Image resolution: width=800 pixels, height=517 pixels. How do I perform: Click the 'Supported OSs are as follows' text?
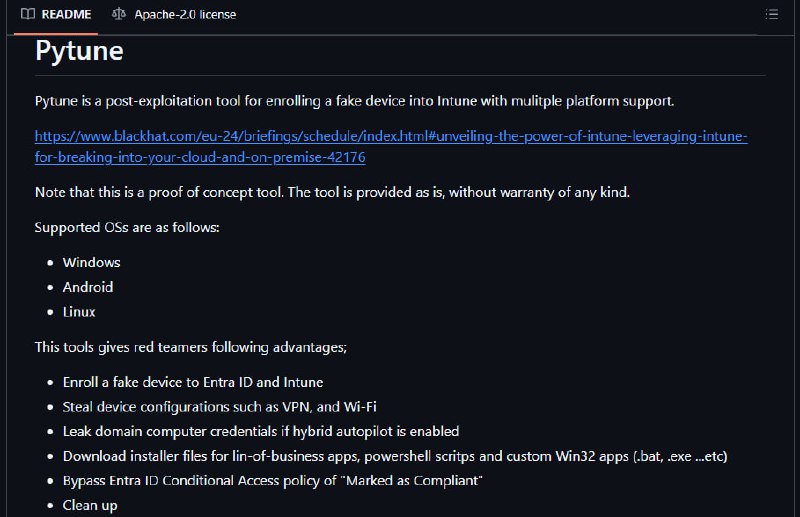coord(127,228)
